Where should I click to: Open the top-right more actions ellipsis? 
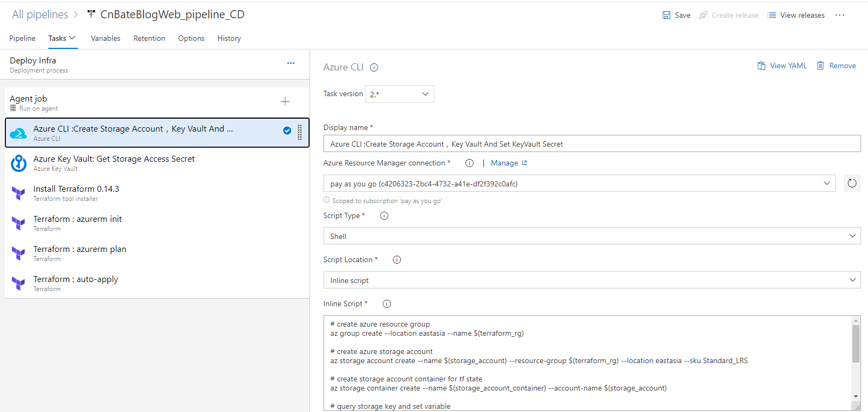point(840,15)
